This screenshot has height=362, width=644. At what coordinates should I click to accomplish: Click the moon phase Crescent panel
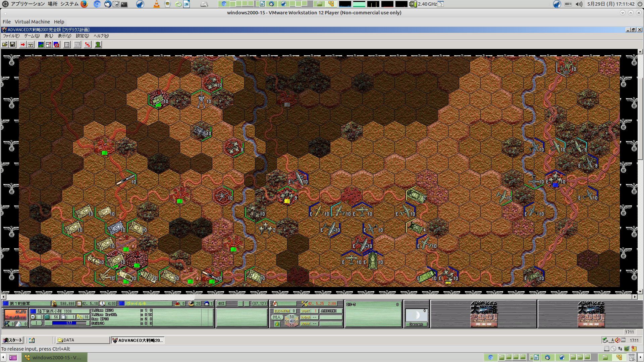[x=416, y=317]
